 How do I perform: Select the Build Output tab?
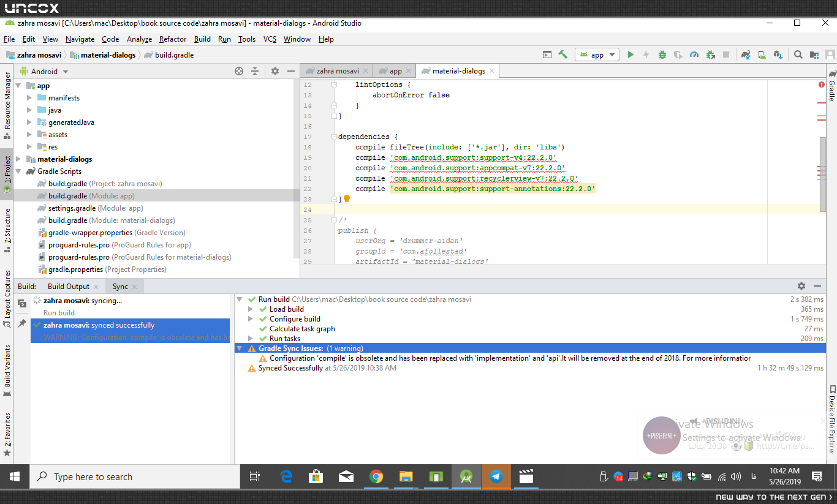click(69, 286)
